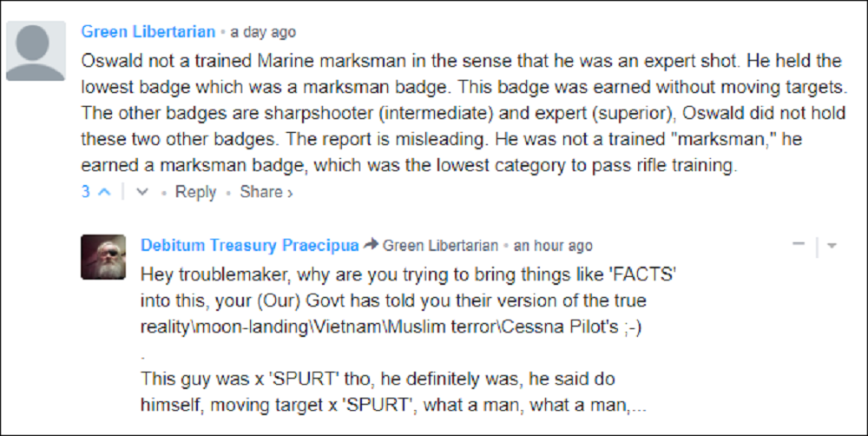Open Debitum Treasury Praecipua's profile link
The height and width of the screenshot is (436, 868).
248,246
